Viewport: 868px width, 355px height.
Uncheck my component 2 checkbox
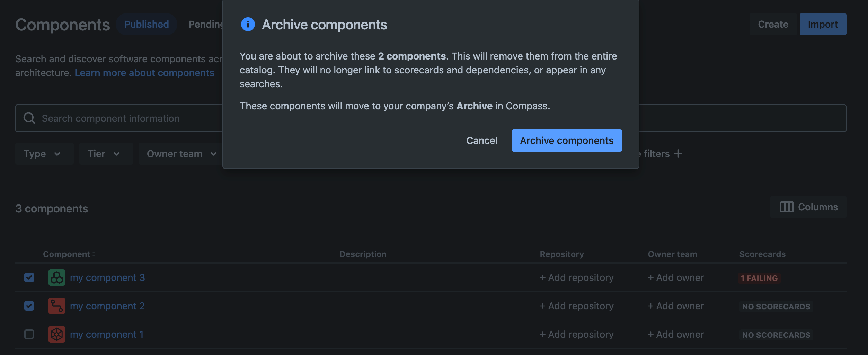tap(29, 306)
